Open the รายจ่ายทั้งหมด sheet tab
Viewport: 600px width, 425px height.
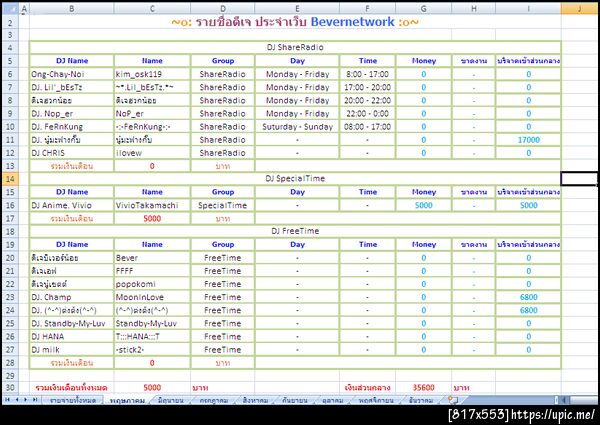[73, 400]
